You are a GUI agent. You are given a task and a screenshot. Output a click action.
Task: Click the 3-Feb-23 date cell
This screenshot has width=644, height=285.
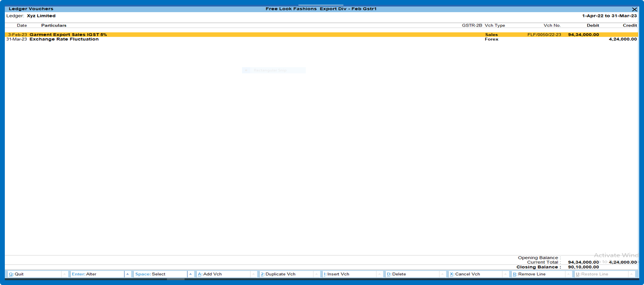tap(17, 34)
